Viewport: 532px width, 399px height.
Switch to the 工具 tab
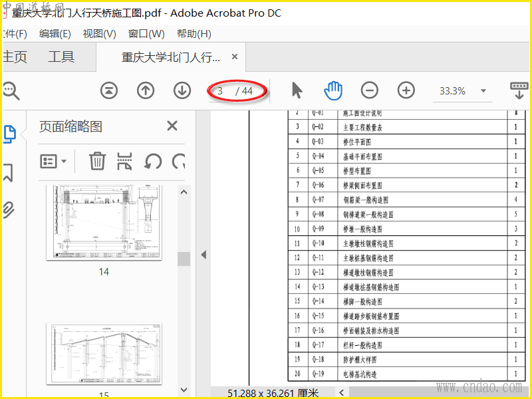click(x=61, y=57)
